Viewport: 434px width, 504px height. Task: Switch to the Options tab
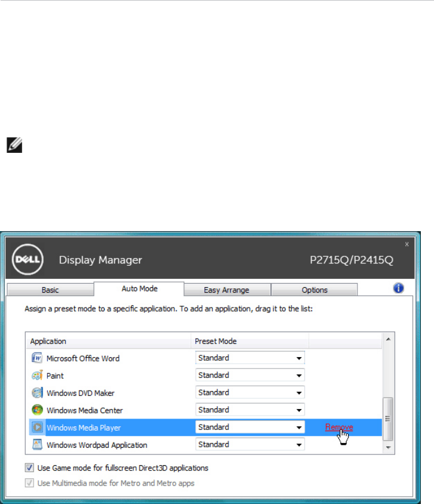coord(314,290)
